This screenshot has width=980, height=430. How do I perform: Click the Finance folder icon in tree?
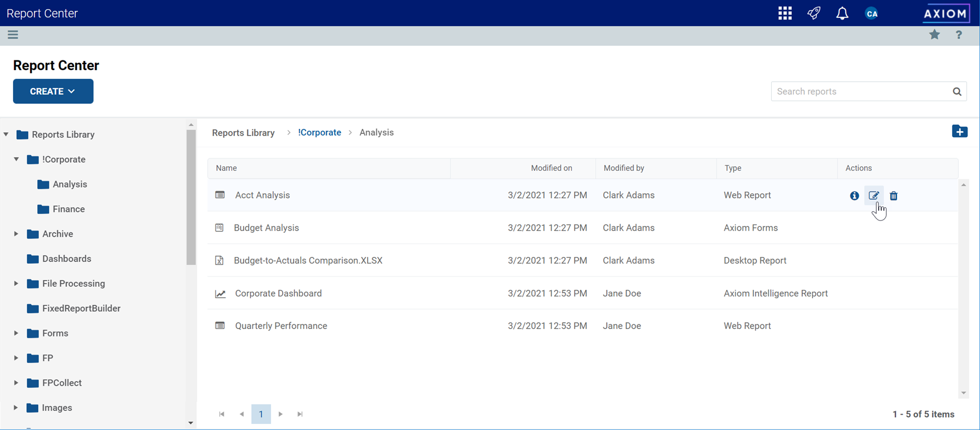[44, 209]
